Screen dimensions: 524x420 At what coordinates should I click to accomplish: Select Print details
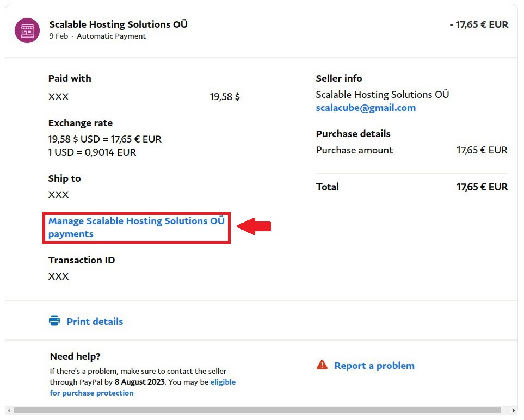point(95,321)
